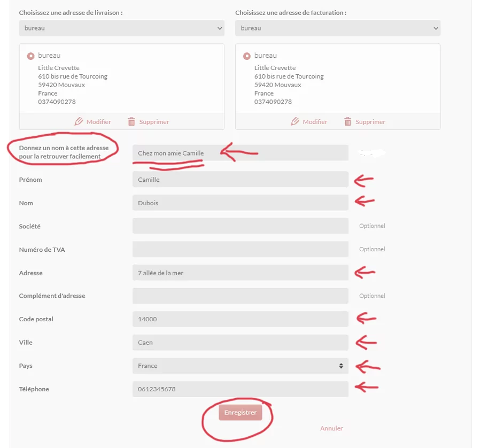
Task: Select bureau radio button for billing
Action: (x=246, y=56)
